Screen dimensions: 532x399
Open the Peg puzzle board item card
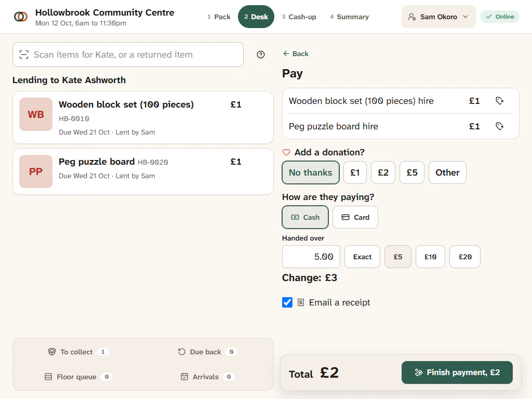click(143, 171)
